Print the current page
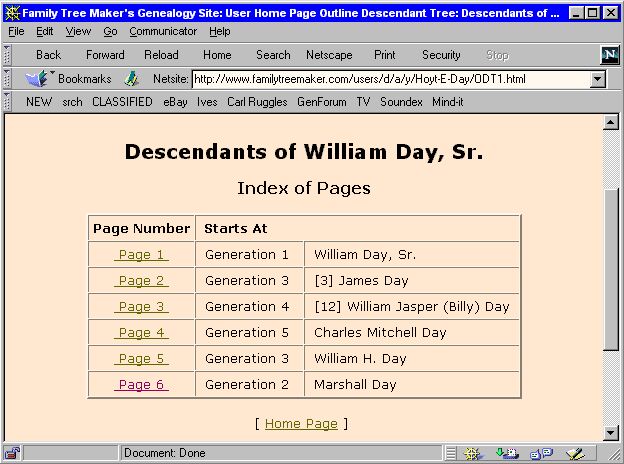The image size is (624, 464). tap(385, 55)
